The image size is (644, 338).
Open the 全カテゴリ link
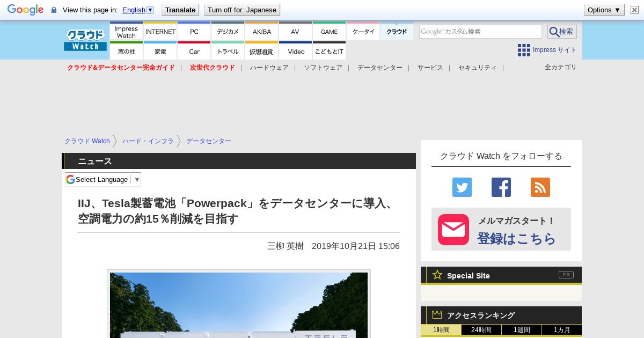[560, 67]
